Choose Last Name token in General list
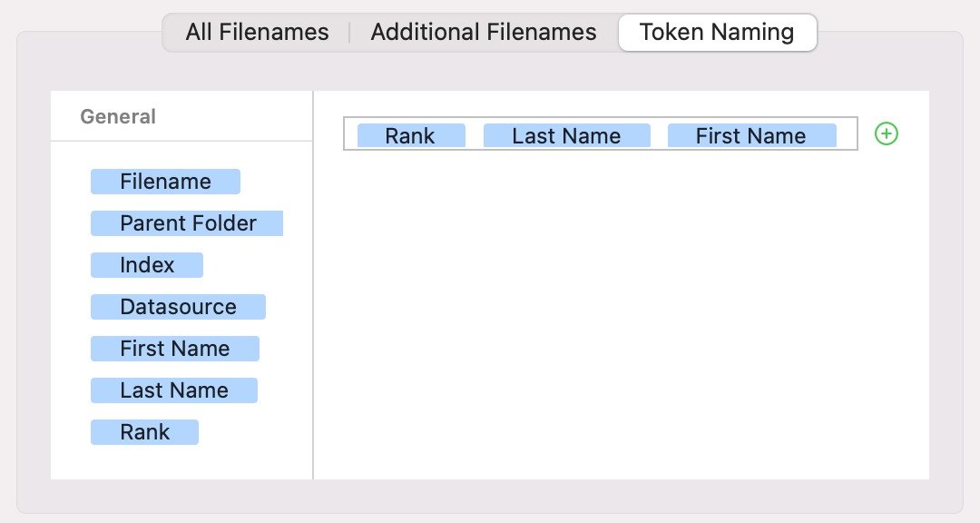The height and width of the screenshot is (523, 980). [173, 390]
